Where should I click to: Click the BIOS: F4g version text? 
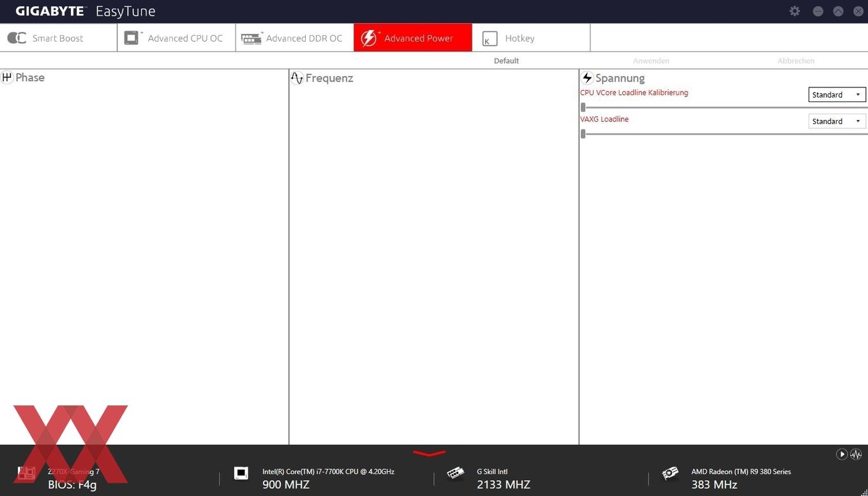(x=72, y=485)
